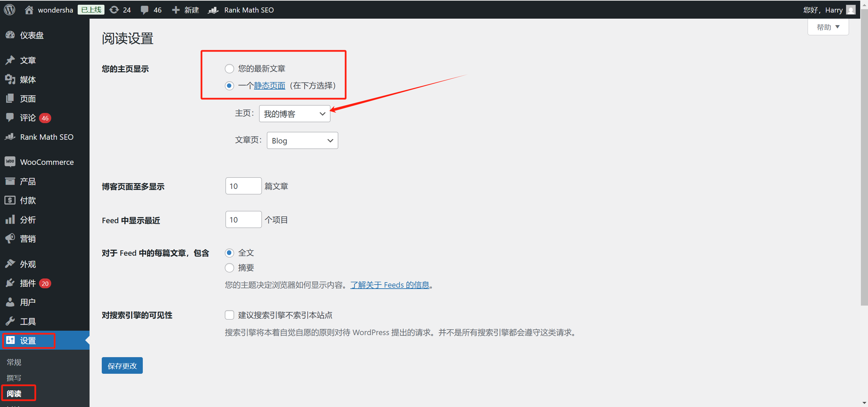Open the posts page dropdown showing Blog
The image size is (868, 407).
tap(302, 140)
